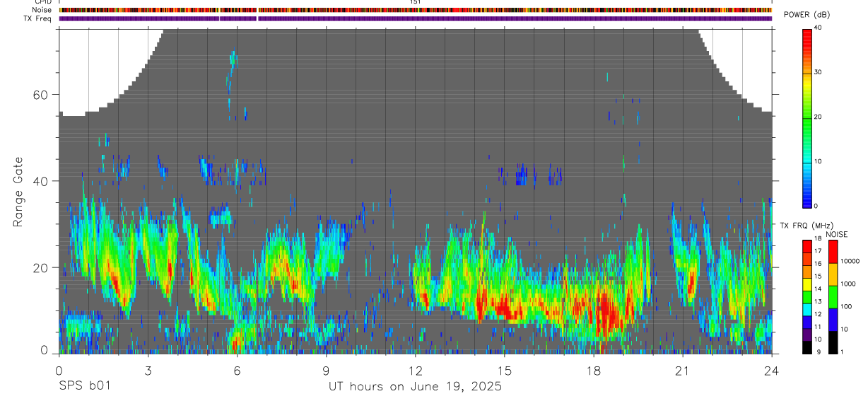Click the TX Freq purple strip
This screenshot has height=401, width=868.
point(416,18)
